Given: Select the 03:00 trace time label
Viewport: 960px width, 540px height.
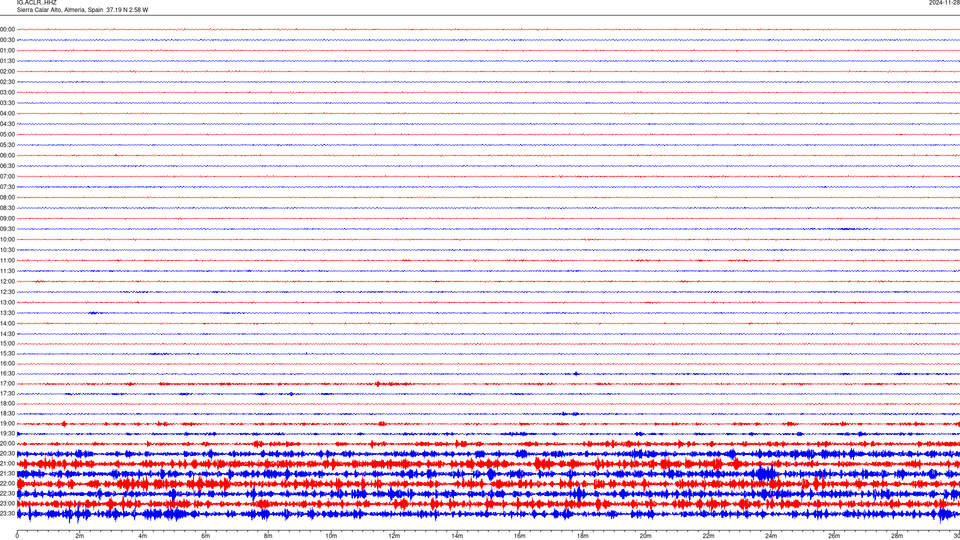Looking at the screenshot, I should pos(7,92).
